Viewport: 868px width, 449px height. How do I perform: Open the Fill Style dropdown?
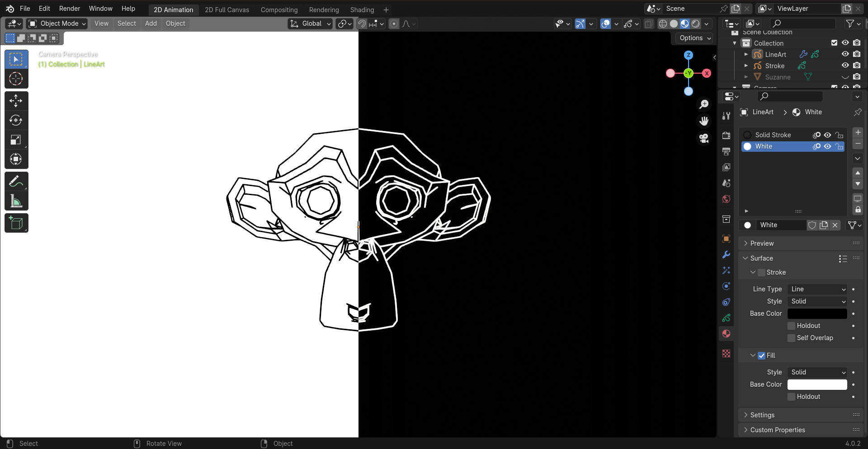pos(817,372)
